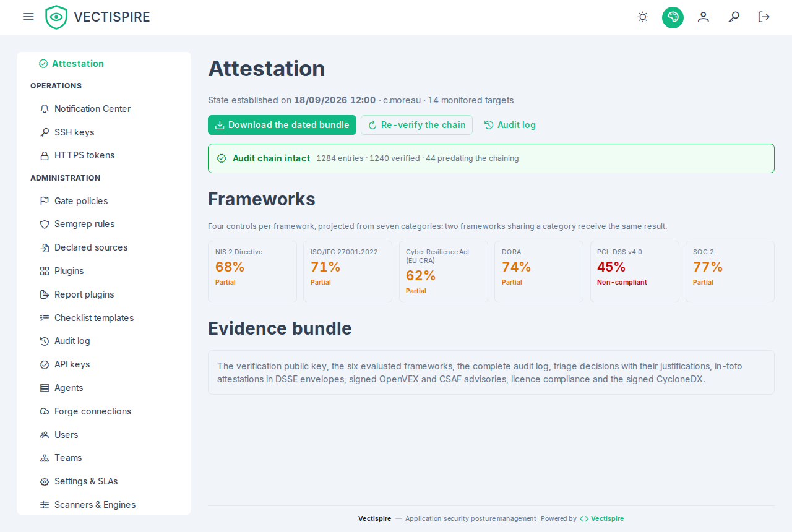Open the Cyber Resilience Act card
Viewport: 792px width, 532px height.
[444, 272]
